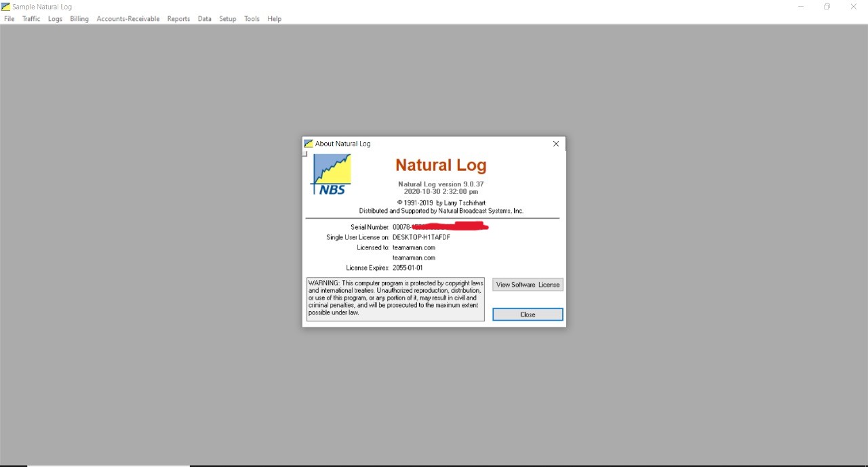Open the Reports menu

(x=178, y=19)
